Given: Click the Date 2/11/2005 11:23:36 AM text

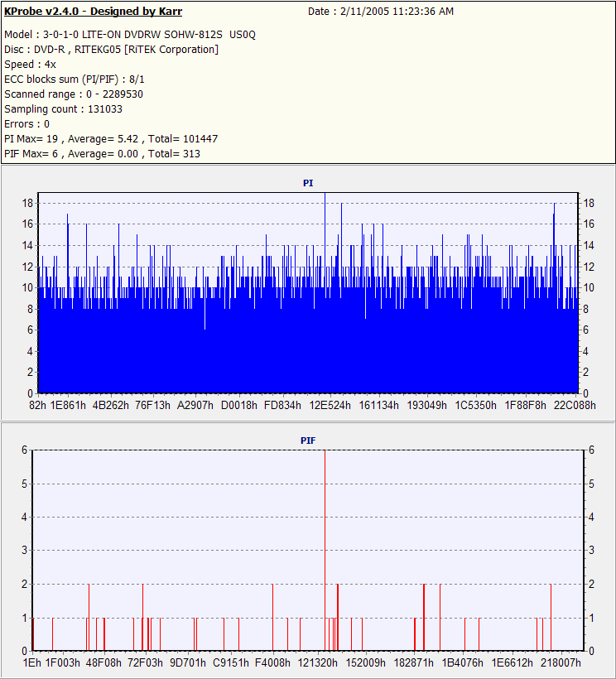Looking at the screenshot, I should tap(381, 12).
